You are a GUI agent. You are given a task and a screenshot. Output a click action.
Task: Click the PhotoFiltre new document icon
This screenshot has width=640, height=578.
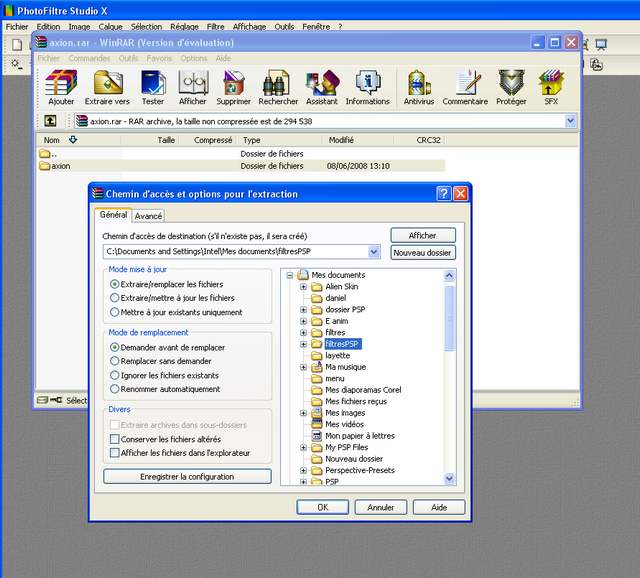coord(17,44)
